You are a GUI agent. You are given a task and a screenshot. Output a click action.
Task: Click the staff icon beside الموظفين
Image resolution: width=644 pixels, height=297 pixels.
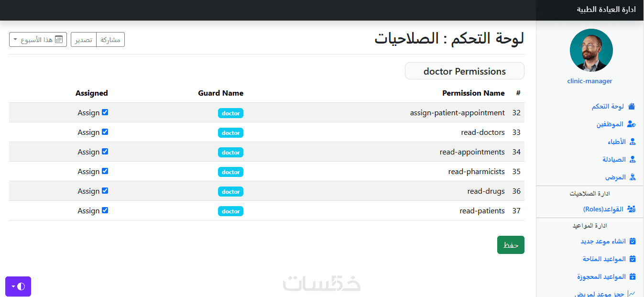(632, 124)
